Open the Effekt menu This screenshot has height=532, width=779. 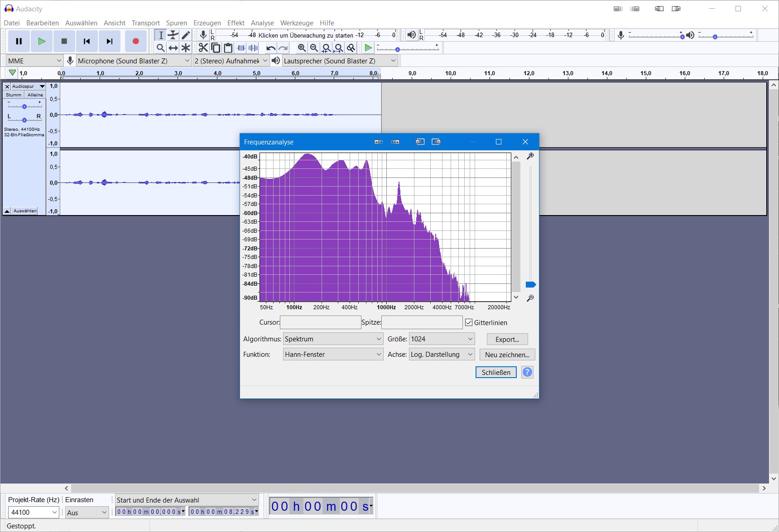(x=236, y=23)
